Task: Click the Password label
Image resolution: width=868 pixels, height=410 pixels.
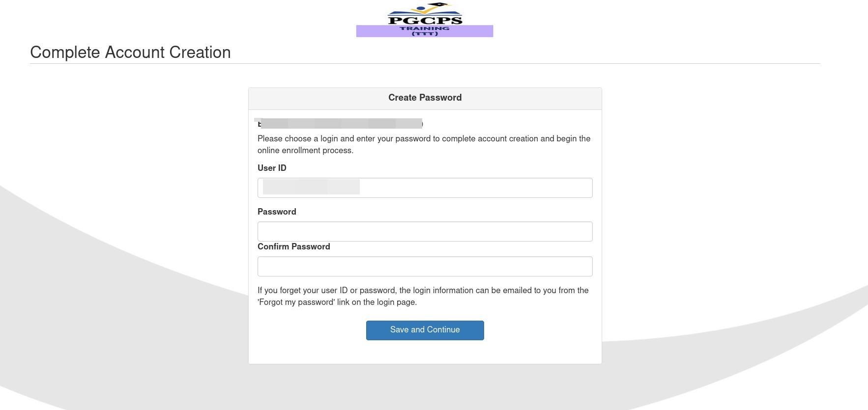Action: click(277, 212)
